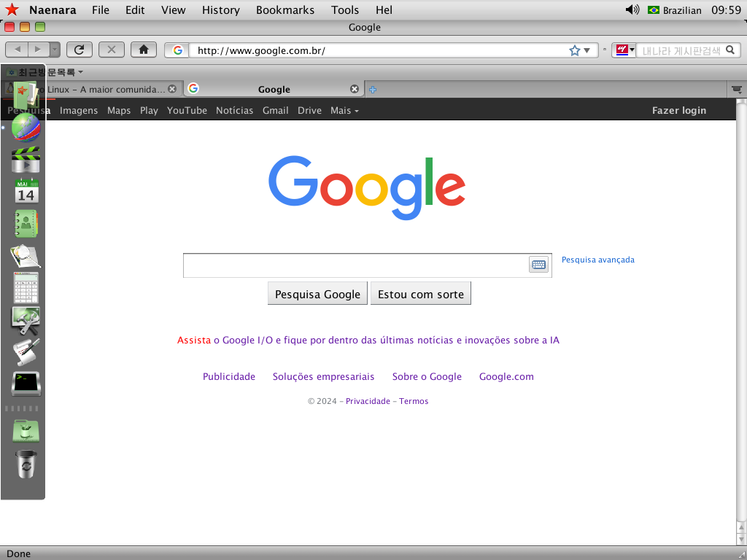747x560 pixels.
Task: Open the trash can in the dock
Action: (26, 464)
